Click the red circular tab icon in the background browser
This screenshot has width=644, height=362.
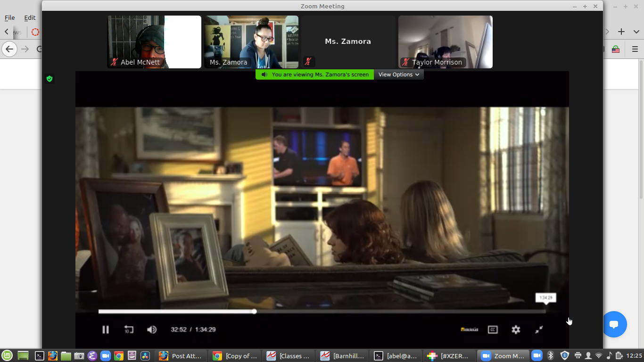[x=35, y=32]
